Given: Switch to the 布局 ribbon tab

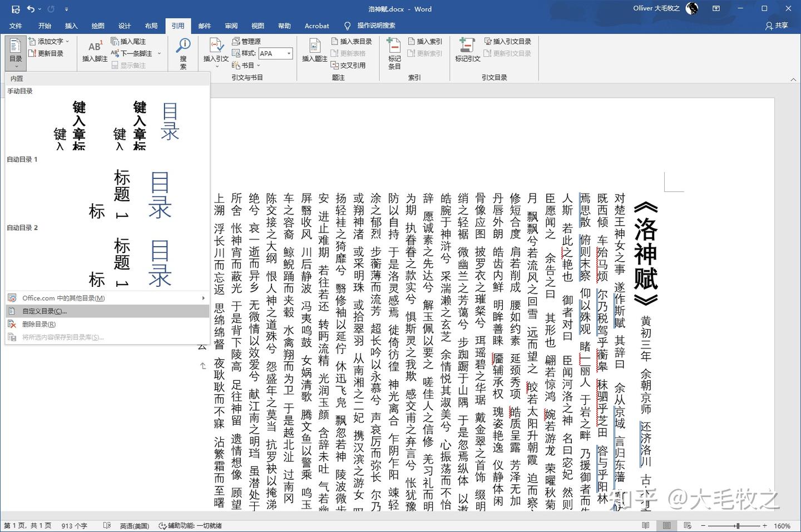Looking at the screenshot, I should point(151,26).
